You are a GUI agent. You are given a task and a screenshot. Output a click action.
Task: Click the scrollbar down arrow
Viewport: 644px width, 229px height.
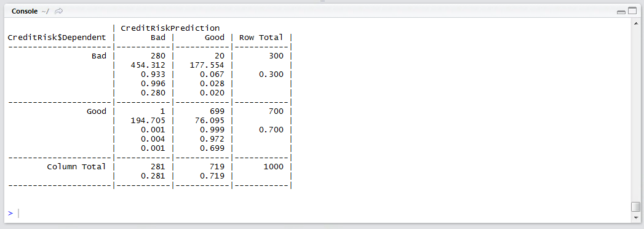point(636,217)
